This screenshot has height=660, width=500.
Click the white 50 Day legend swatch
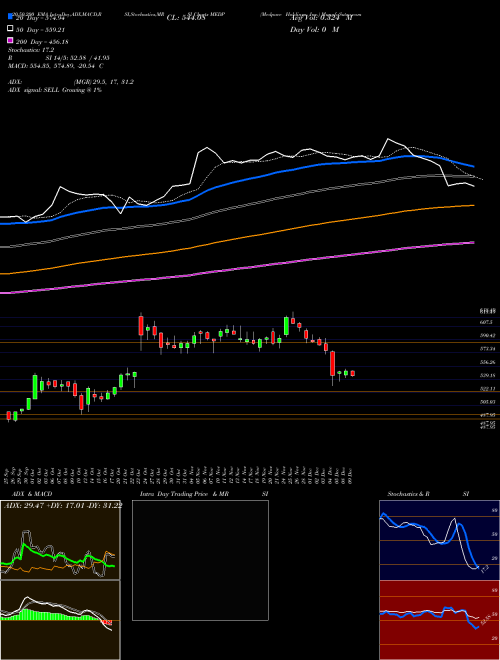[x=10, y=29]
